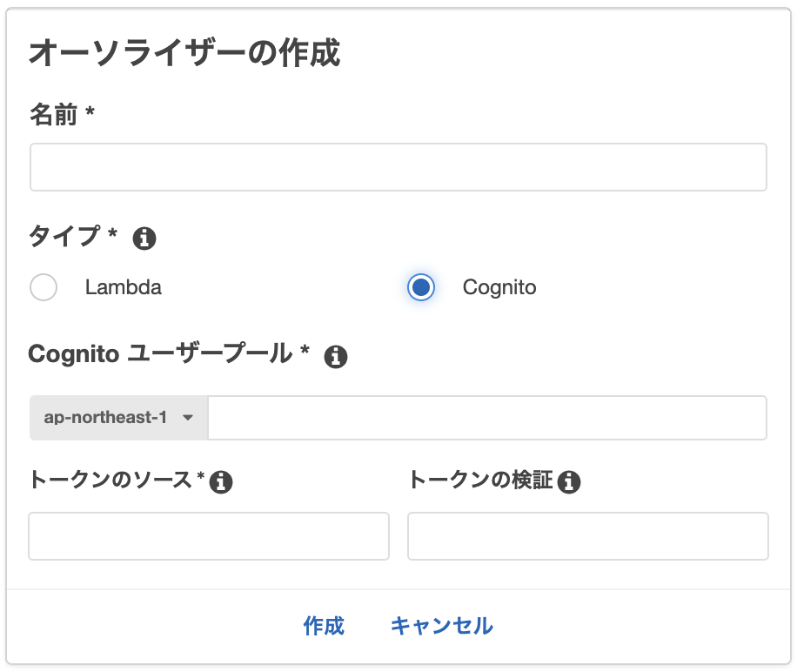Viewport: 797px width, 672px height.
Task: Reveal the Cognito user pool tooltip
Action: click(336, 356)
